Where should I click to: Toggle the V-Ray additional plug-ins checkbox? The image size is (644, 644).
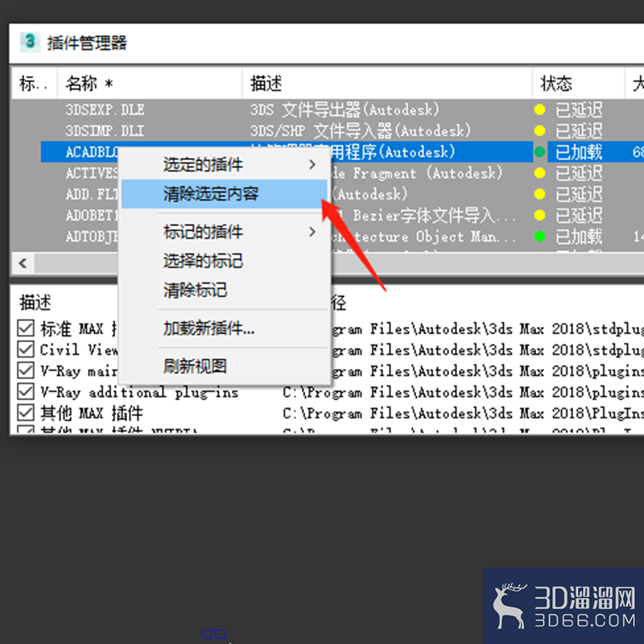[x=26, y=392]
